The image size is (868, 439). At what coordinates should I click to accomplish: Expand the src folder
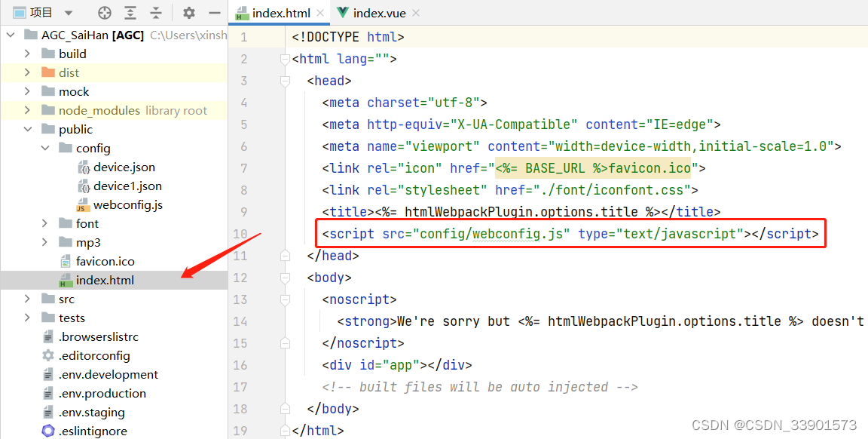tap(27, 299)
